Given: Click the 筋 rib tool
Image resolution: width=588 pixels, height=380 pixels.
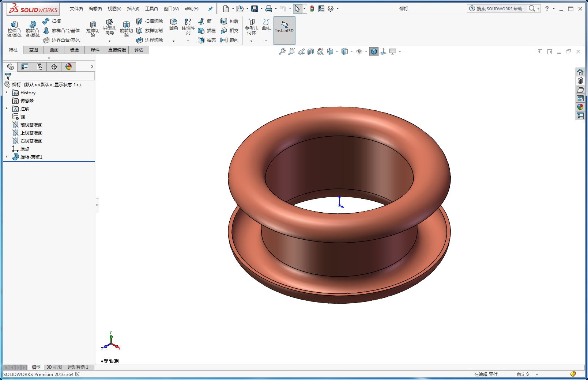Looking at the screenshot, I should coord(205,21).
